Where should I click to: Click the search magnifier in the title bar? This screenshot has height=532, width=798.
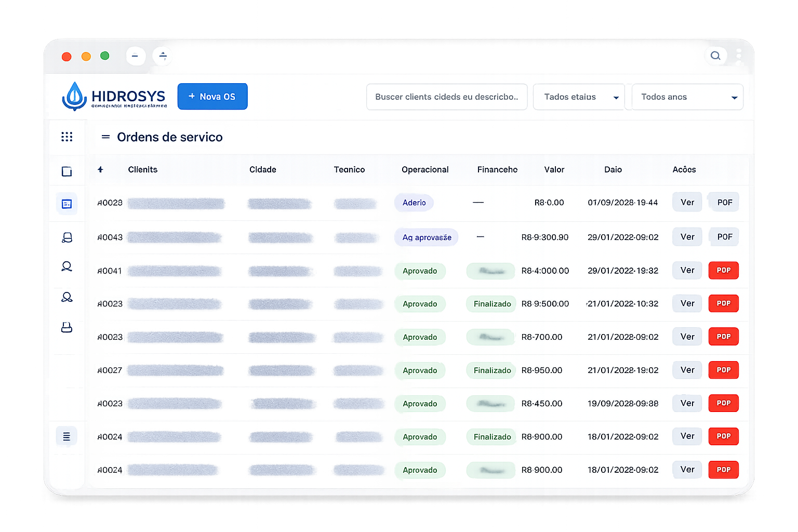click(715, 56)
